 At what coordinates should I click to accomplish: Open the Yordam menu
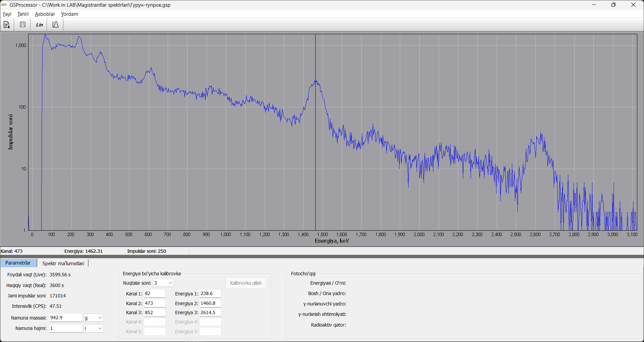[x=69, y=14]
